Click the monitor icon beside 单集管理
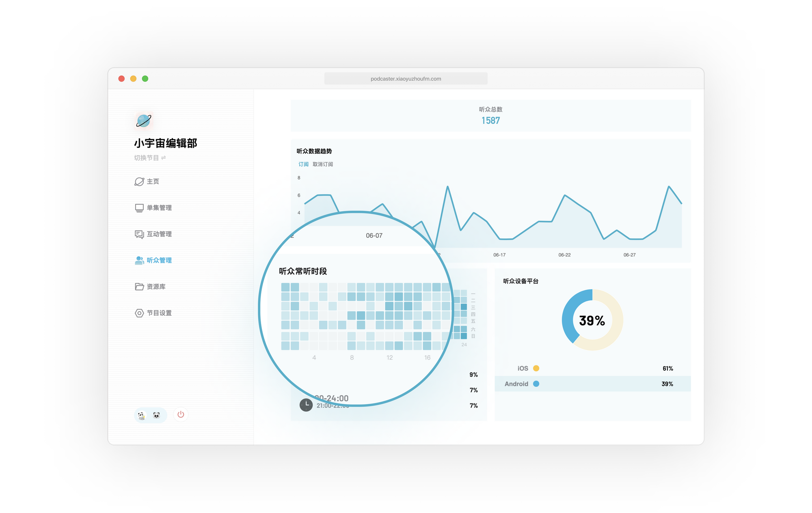 [139, 208]
